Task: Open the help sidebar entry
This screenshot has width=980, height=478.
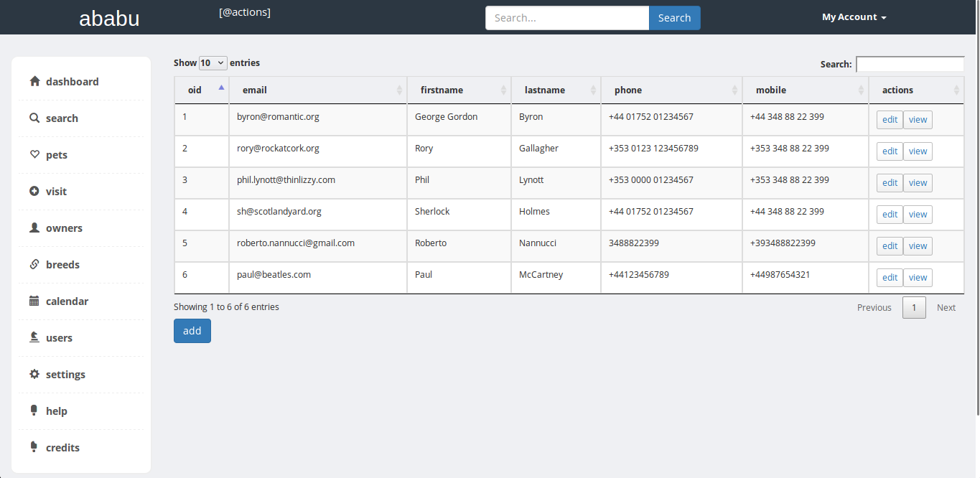Action: (56, 411)
